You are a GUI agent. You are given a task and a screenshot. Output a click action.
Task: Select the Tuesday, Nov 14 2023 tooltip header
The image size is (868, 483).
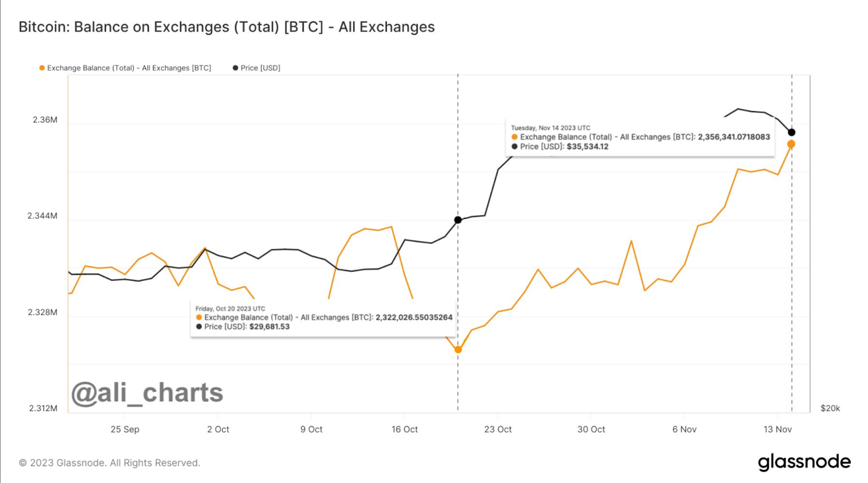[550, 128]
